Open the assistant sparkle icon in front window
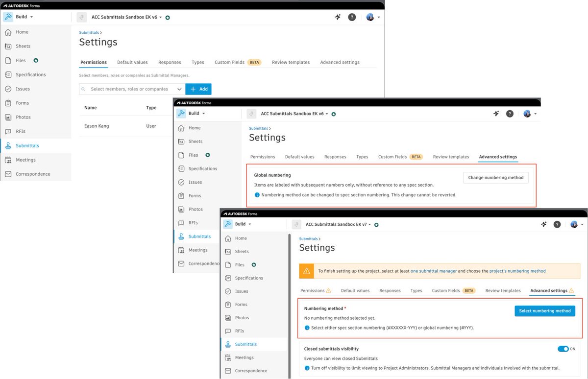Image resolution: width=588 pixels, height=379 pixels. 543,224
